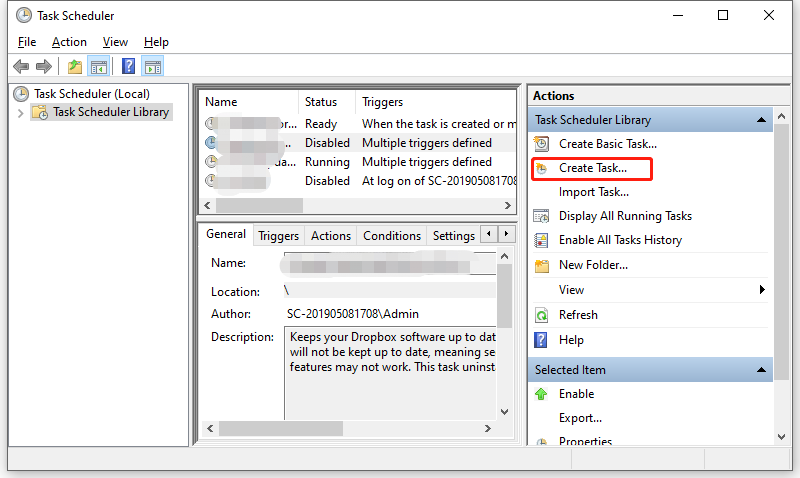Click the Create Basic Task icon
This screenshot has width=800, height=478.
point(541,144)
